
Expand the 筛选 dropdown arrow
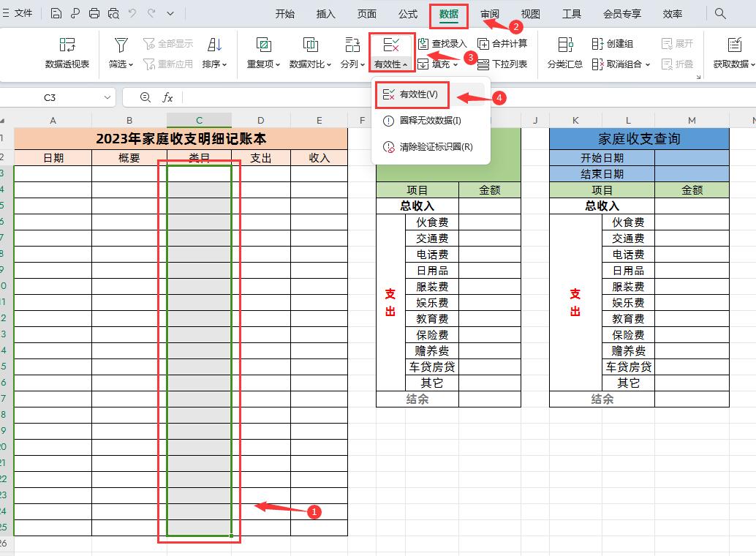(x=131, y=64)
